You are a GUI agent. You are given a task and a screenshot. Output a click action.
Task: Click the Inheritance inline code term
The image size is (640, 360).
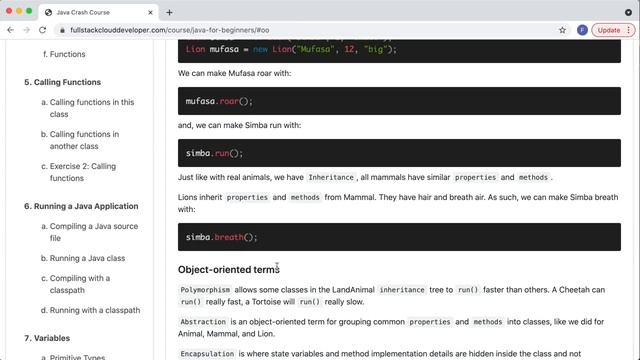click(331, 178)
